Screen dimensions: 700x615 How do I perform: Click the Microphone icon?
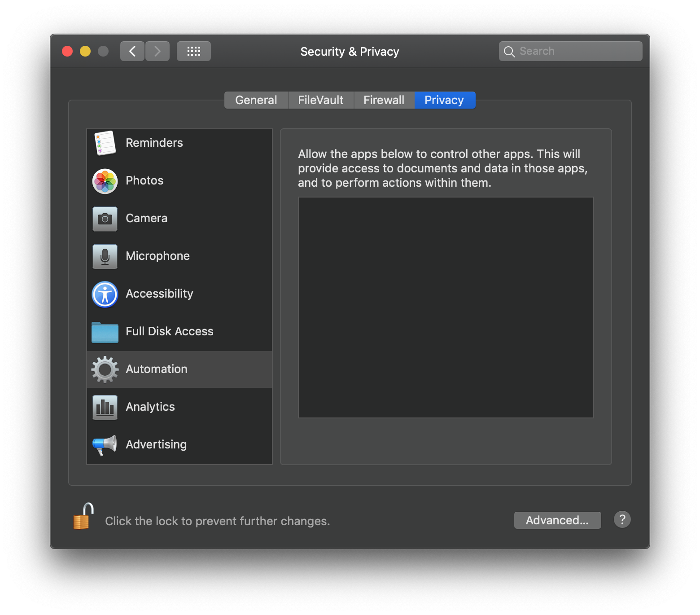tap(105, 257)
